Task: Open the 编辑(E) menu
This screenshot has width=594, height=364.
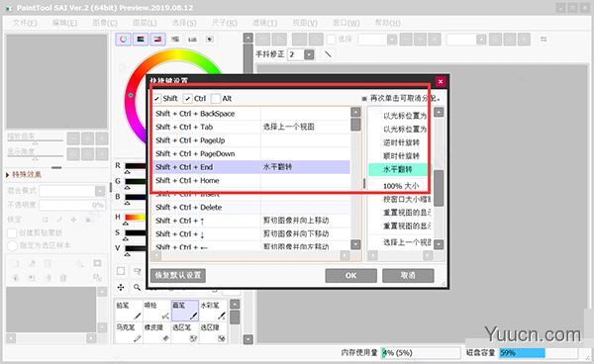Action: (64, 23)
